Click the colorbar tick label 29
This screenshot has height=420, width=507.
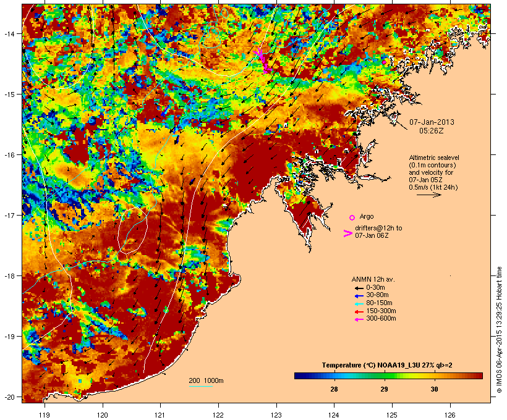[384, 389]
